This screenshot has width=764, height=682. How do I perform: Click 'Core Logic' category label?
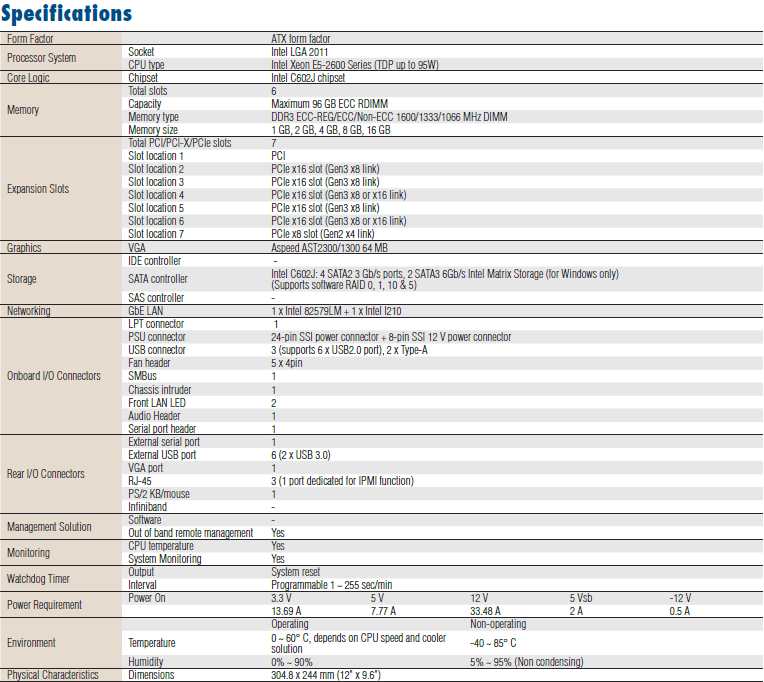pos(28,78)
